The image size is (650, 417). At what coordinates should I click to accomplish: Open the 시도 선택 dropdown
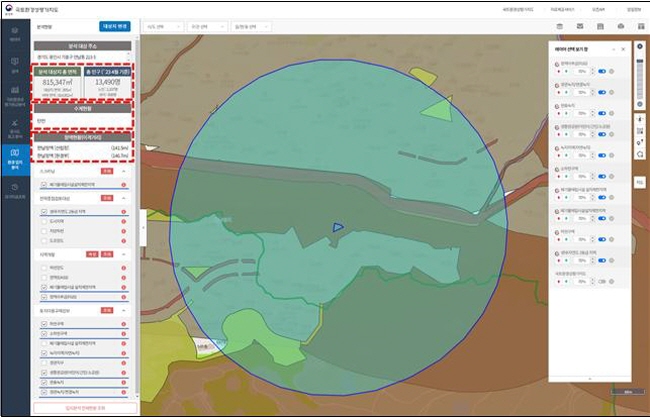[163, 27]
